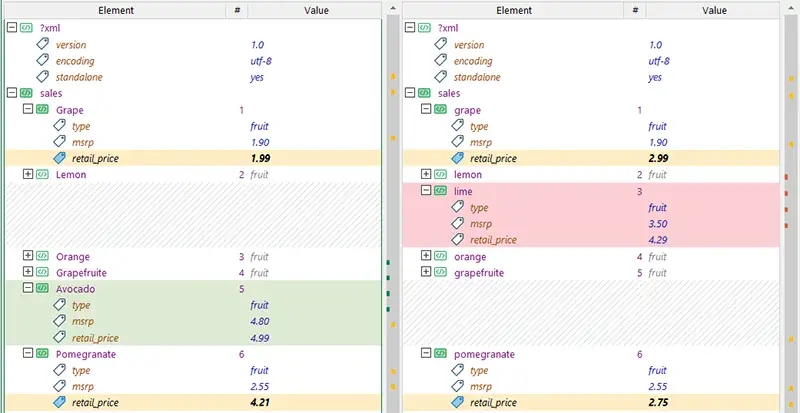Expand the lowercase orange element in right pane
The height and width of the screenshot is (413, 800).
pos(426,256)
